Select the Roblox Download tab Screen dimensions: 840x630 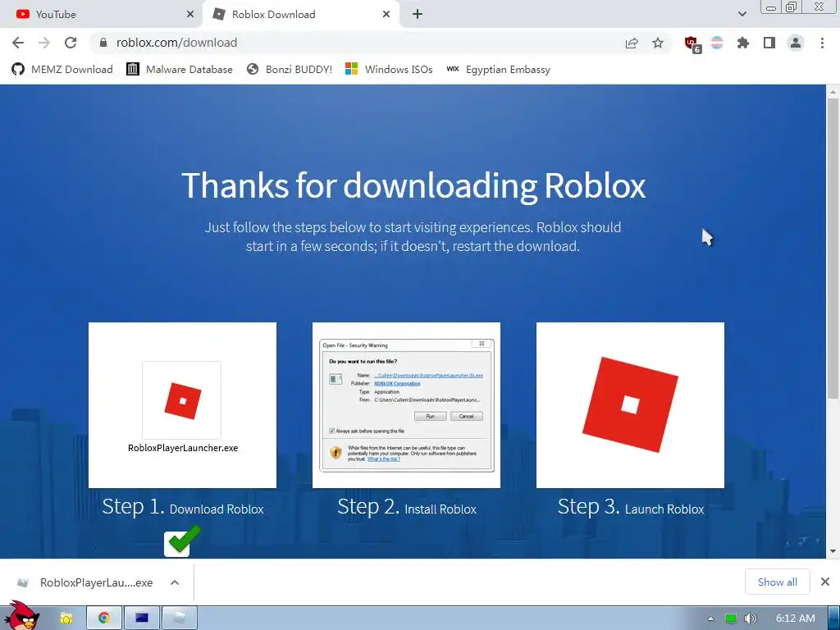tap(301, 15)
